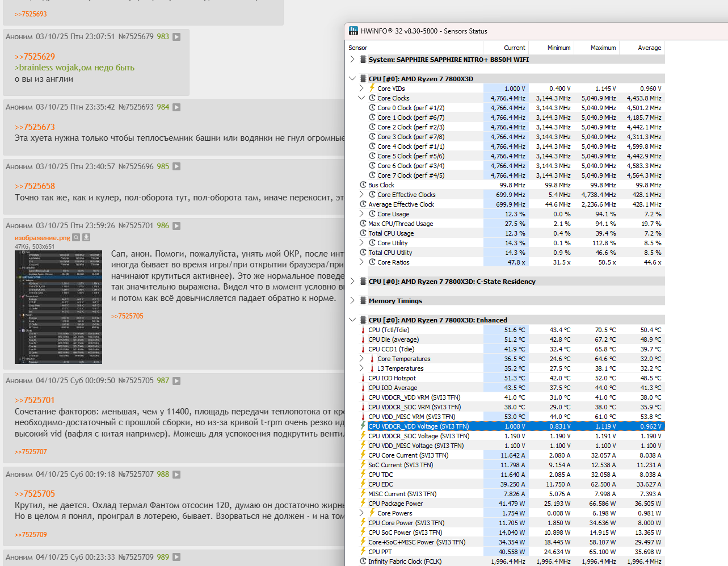Open post menu arrow beside post number 985
This screenshot has height=566, width=728.
pyautogui.click(x=176, y=167)
